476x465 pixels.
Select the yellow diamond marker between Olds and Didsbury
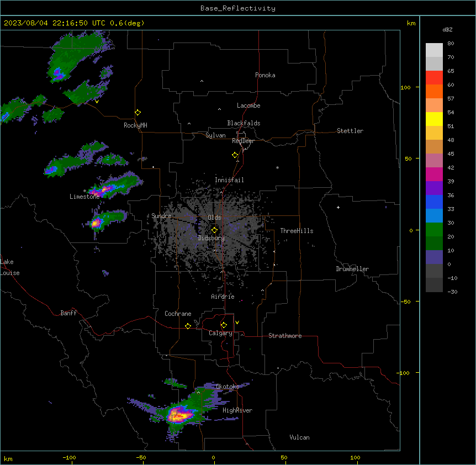point(214,230)
